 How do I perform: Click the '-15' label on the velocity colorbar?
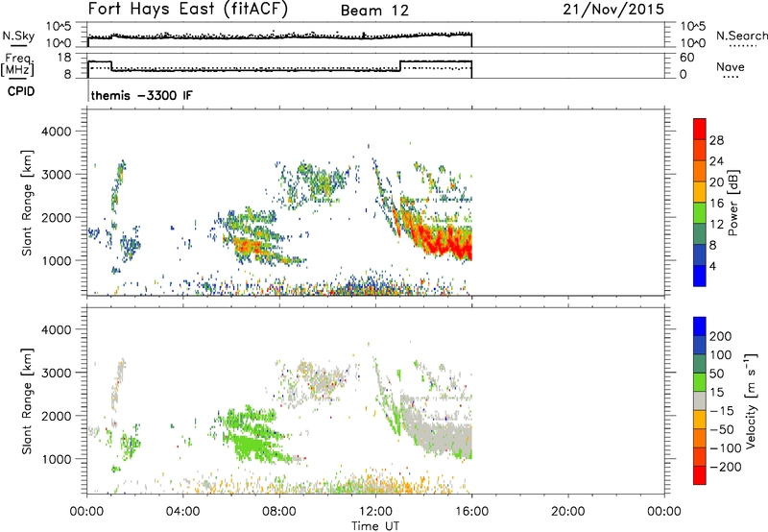722,411
